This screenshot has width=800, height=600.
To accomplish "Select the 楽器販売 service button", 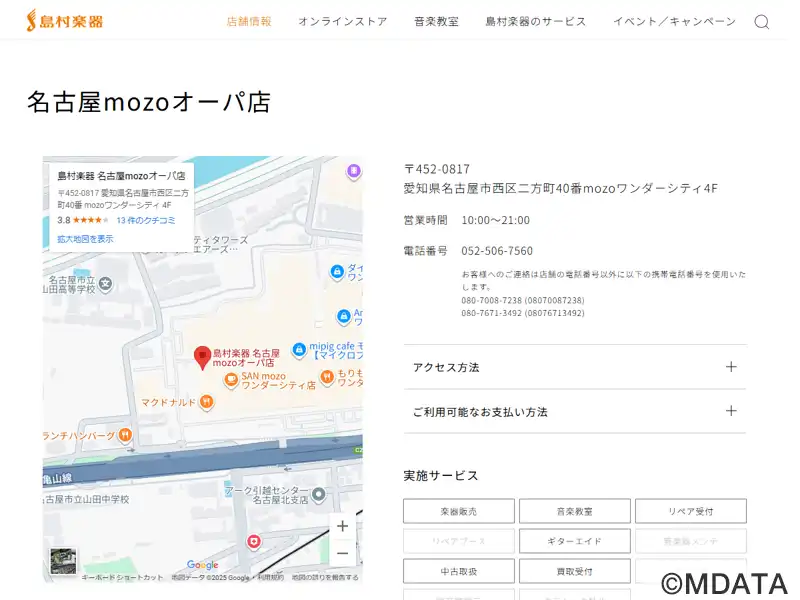I will (x=459, y=511).
